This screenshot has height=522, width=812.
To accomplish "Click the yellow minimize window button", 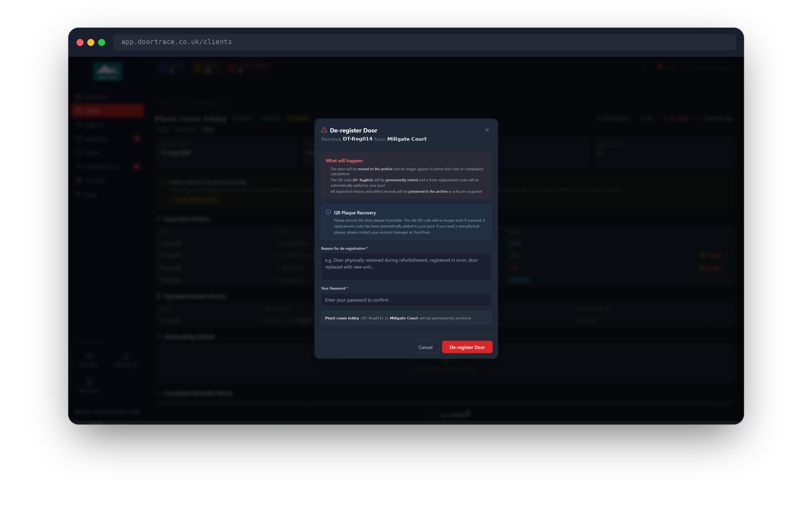I will point(91,42).
